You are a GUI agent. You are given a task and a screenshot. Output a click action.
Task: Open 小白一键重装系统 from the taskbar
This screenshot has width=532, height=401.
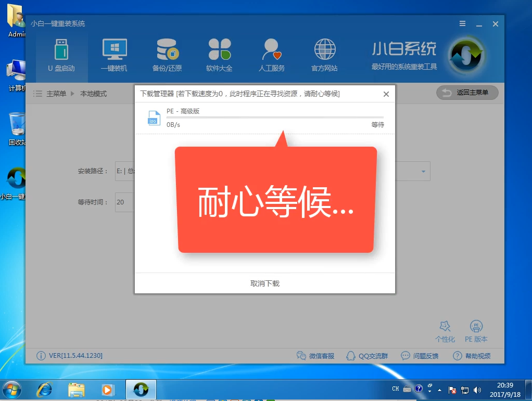[141, 389]
